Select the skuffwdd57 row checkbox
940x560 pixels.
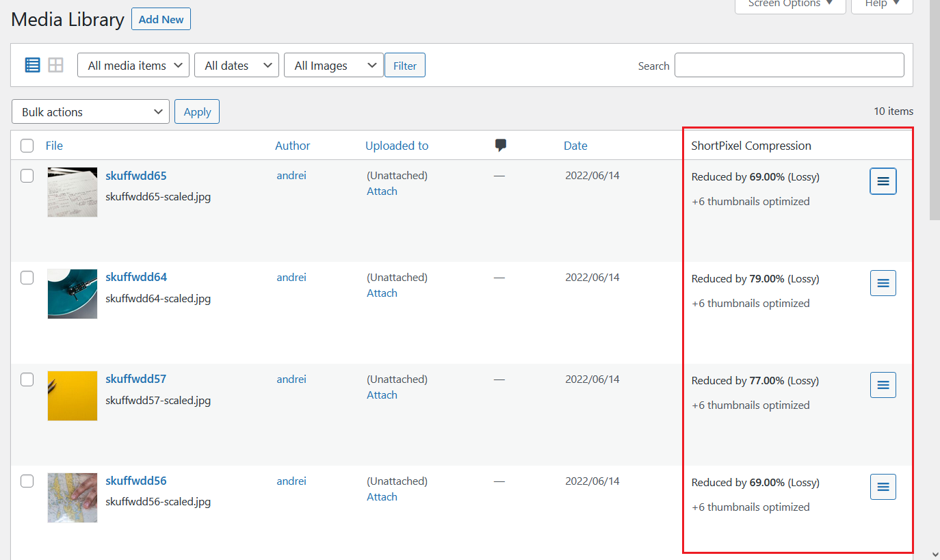point(27,379)
